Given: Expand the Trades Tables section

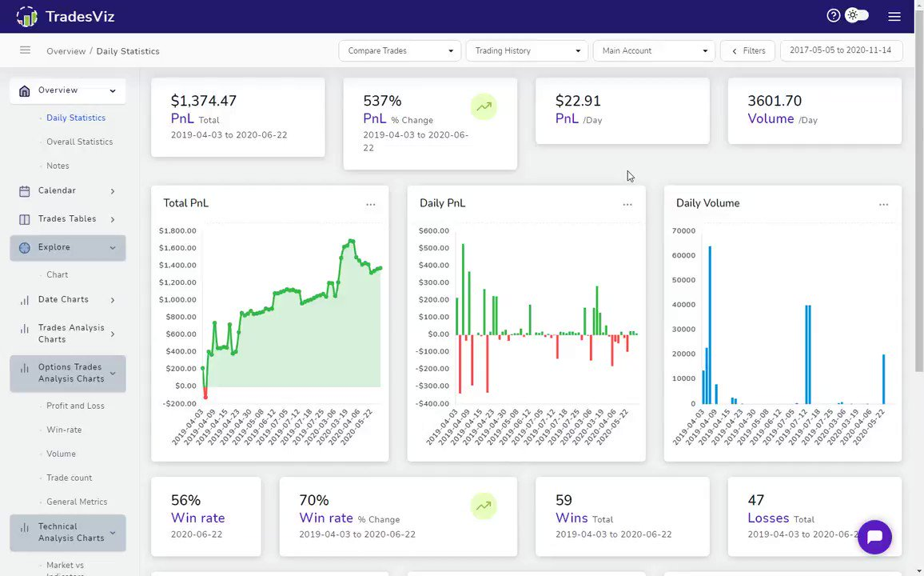Looking at the screenshot, I should [68, 219].
